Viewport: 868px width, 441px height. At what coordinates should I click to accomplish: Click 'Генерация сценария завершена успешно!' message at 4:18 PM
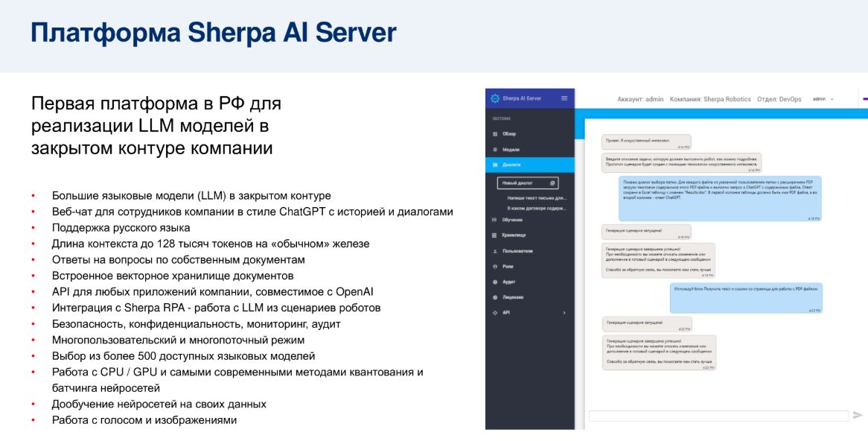coord(659,261)
